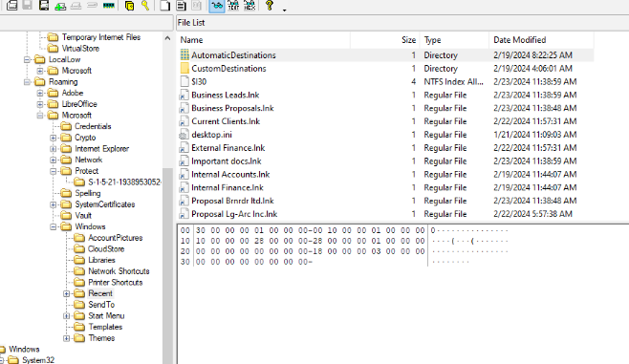This screenshot has width=629, height=364.
Task: Expand the Start Menu tree node
Action: pyautogui.click(x=67, y=316)
